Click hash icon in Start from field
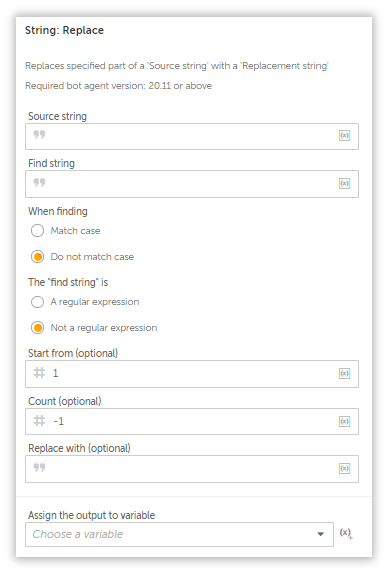388x574 pixels. (x=39, y=373)
